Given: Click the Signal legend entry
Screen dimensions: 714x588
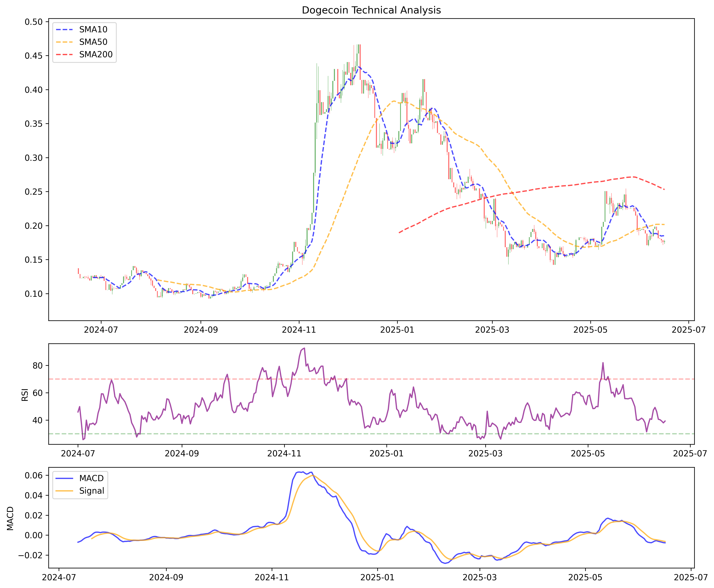Looking at the screenshot, I should [91, 491].
